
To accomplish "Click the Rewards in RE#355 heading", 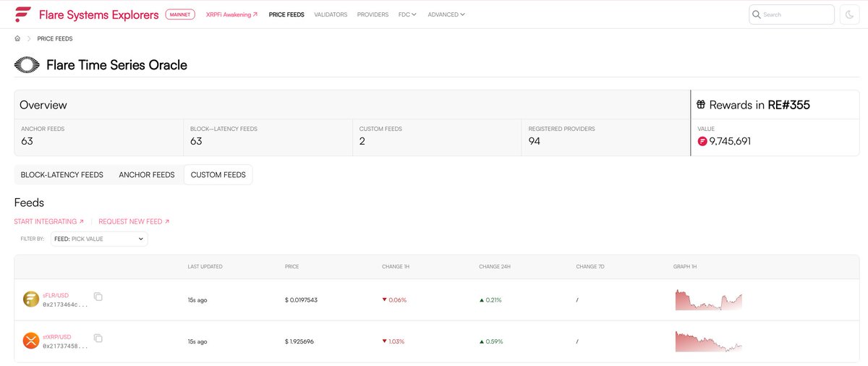I will (x=759, y=105).
